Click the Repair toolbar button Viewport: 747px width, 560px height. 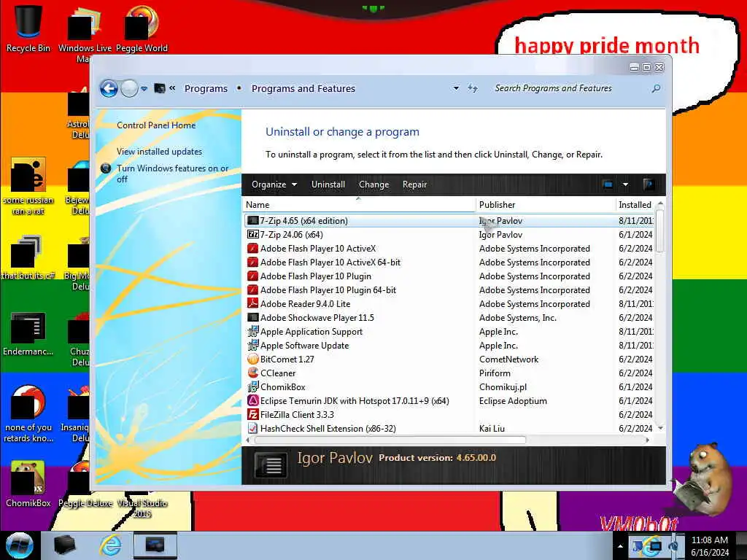point(414,184)
